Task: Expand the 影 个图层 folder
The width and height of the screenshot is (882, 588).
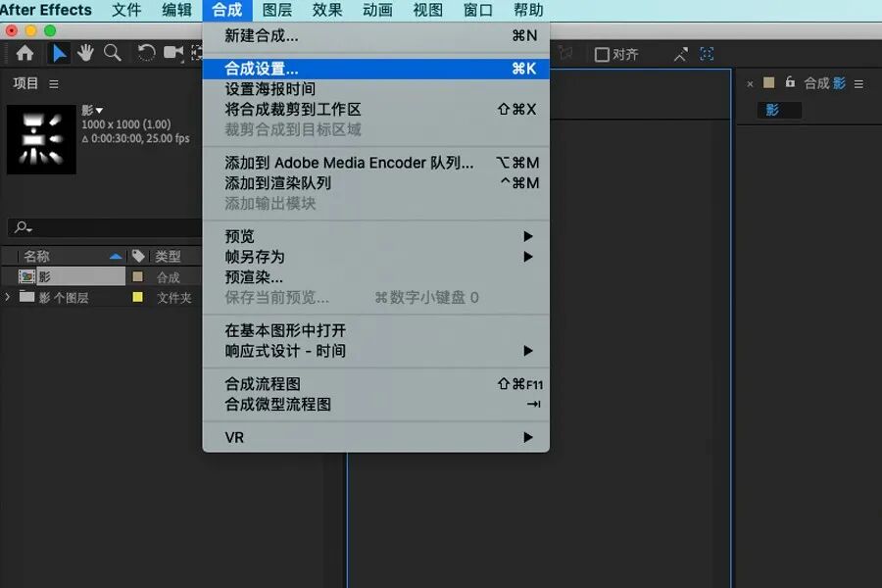Action: coord(7,297)
